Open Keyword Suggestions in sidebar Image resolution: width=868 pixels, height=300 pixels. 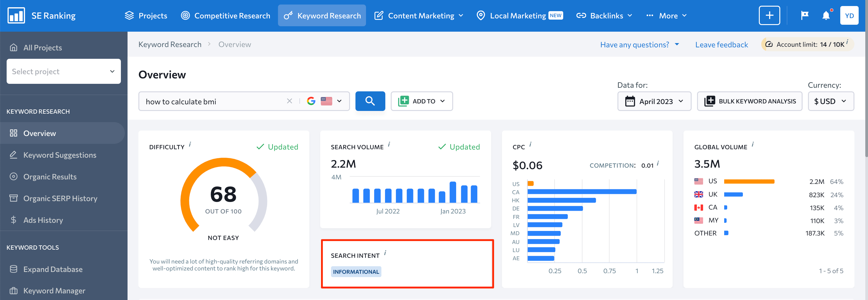click(x=60, y=155)
